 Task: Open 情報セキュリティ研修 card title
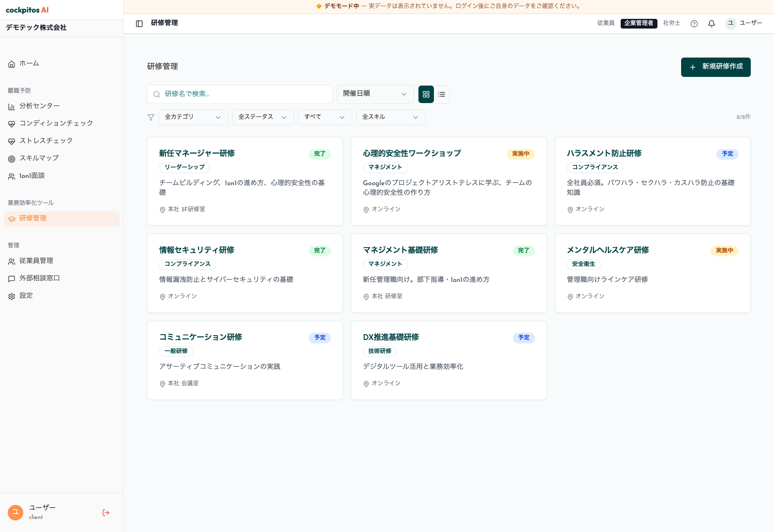click(197, 250)
